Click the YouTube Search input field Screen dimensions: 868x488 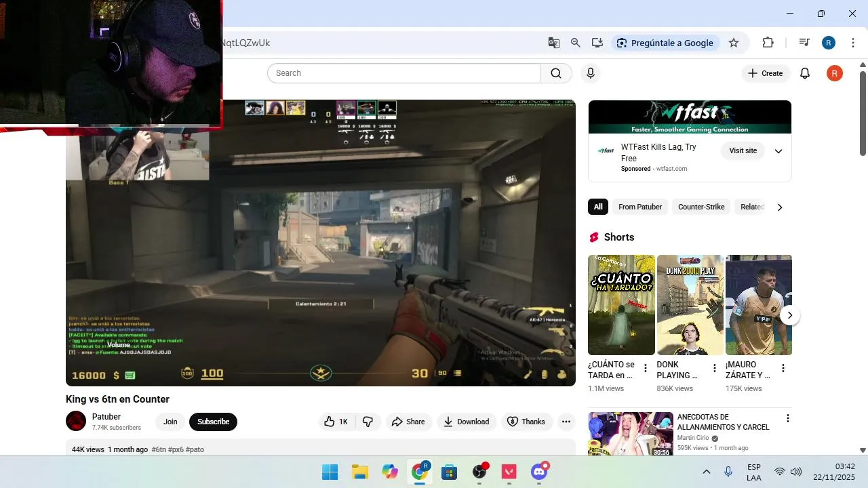[403, 73]
